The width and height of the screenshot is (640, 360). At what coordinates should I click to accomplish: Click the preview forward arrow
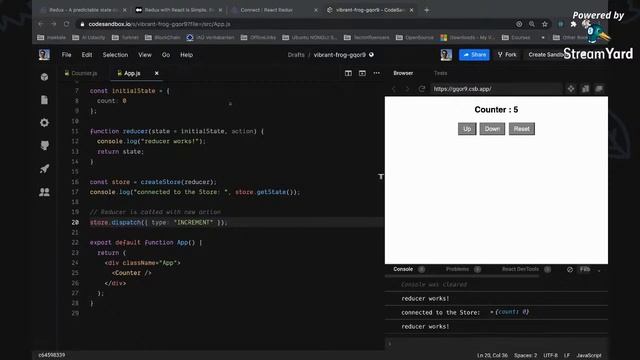click(407, 89)
